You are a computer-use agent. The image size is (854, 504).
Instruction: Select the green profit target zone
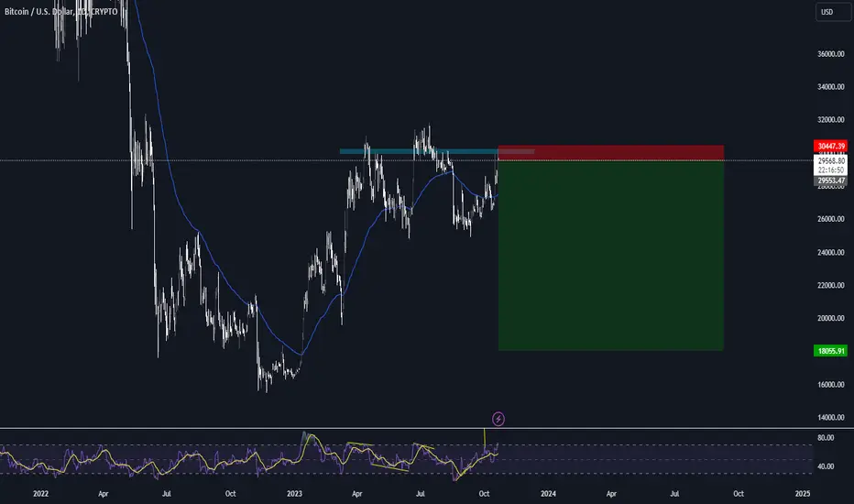click(x=610, y=256)
